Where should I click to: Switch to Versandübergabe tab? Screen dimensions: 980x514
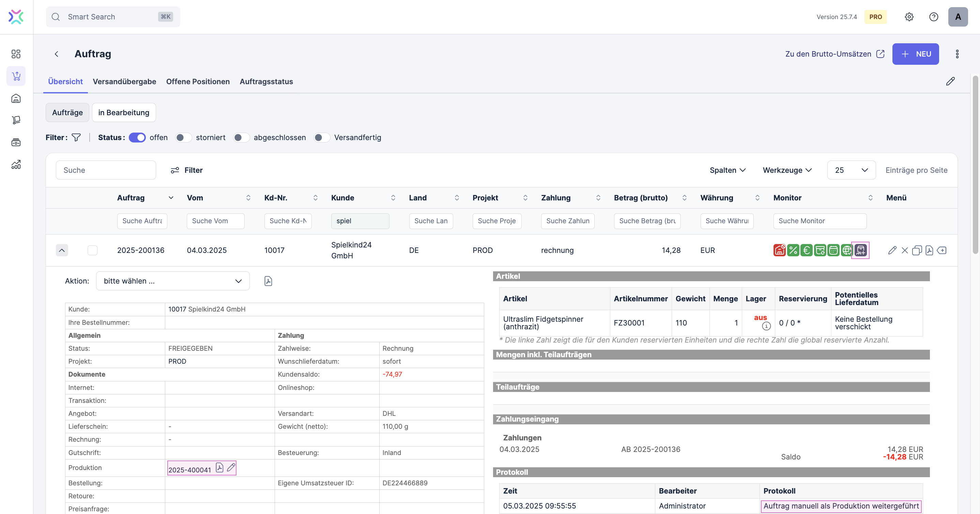tap(124, 81)
